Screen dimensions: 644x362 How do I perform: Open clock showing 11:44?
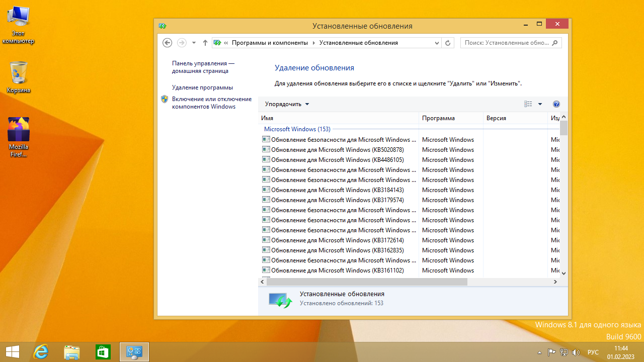[621, 352]
